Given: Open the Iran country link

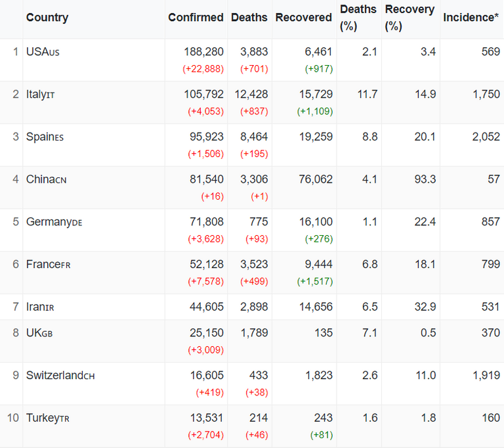Looking at the screenshot, I should [40, 307].
